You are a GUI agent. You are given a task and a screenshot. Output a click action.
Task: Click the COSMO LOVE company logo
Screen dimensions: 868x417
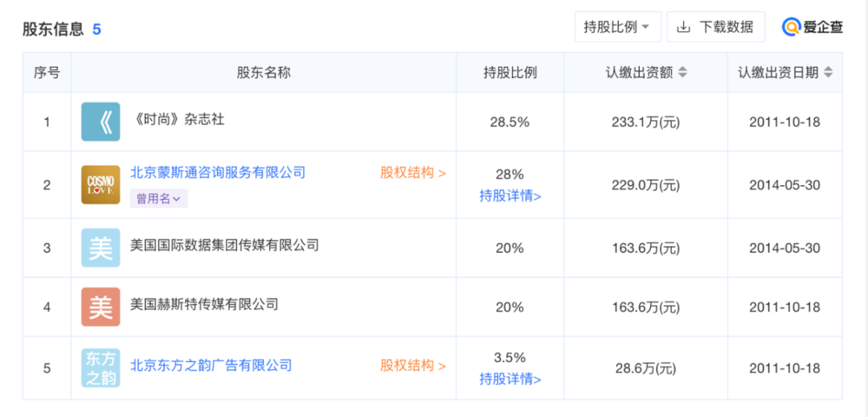pyautogui.click(x=100, y=184)
